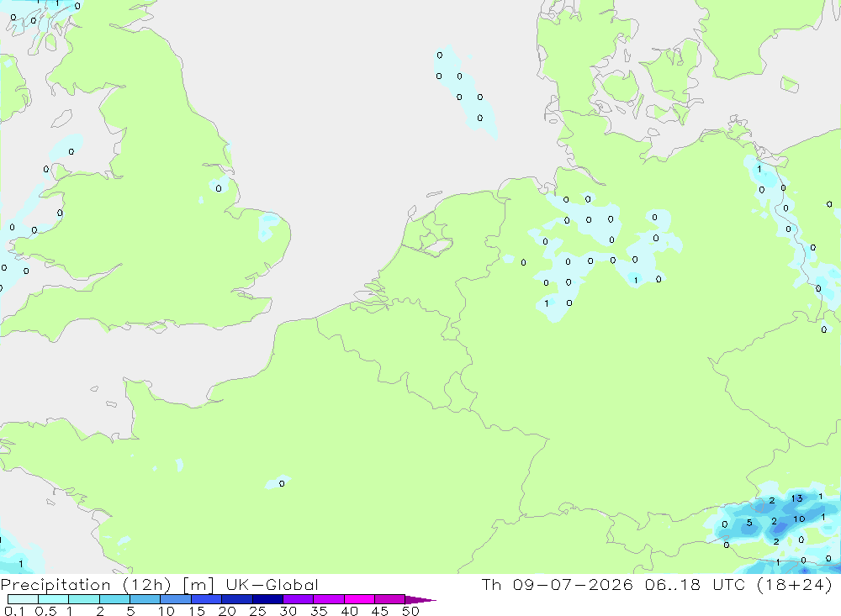The width and height of the screenshot is (841, 616).
Task: Click the legend label "40"
Action: [349, 611]
